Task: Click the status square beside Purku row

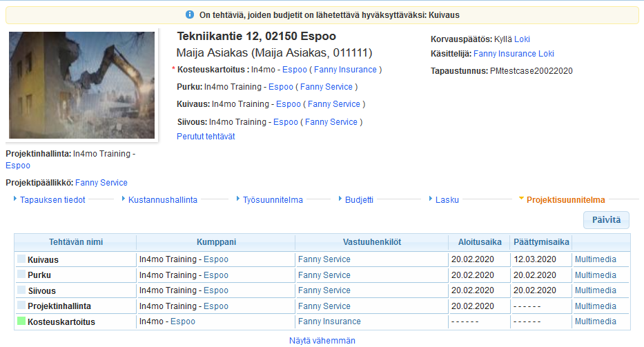Action: tap(21, 275)
